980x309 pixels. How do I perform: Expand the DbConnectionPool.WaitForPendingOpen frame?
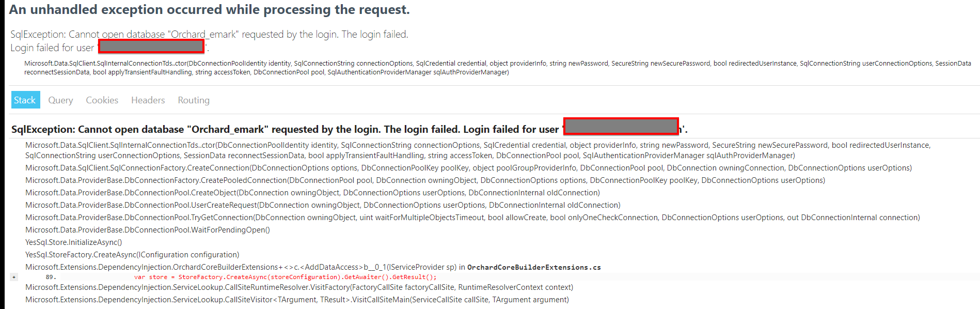click(x=147, y=229)
